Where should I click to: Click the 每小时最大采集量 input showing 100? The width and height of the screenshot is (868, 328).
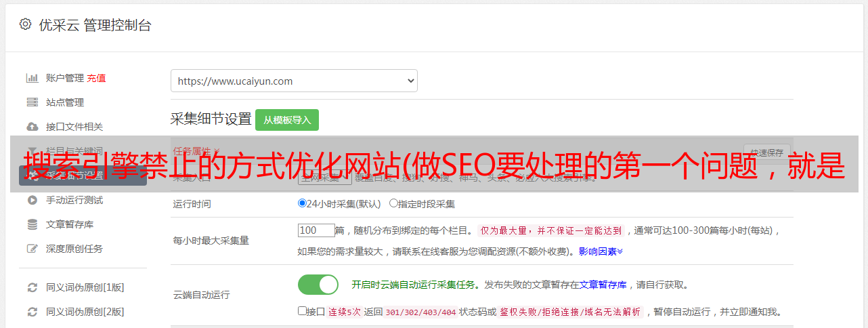(x=316, y=230)
